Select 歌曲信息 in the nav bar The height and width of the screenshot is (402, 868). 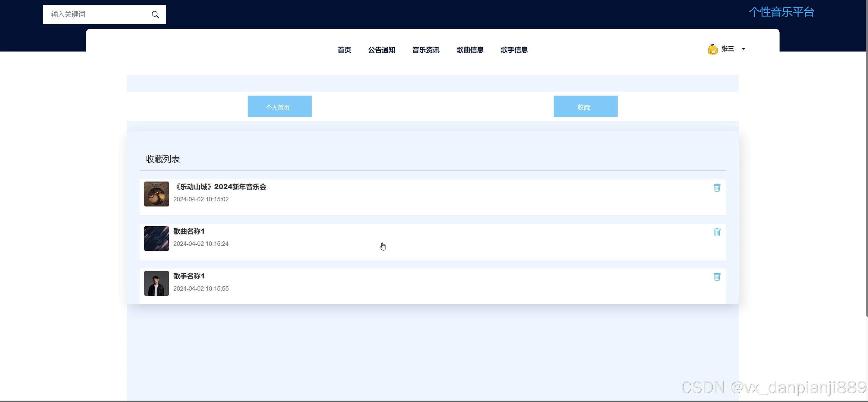[x=470, y=50]
